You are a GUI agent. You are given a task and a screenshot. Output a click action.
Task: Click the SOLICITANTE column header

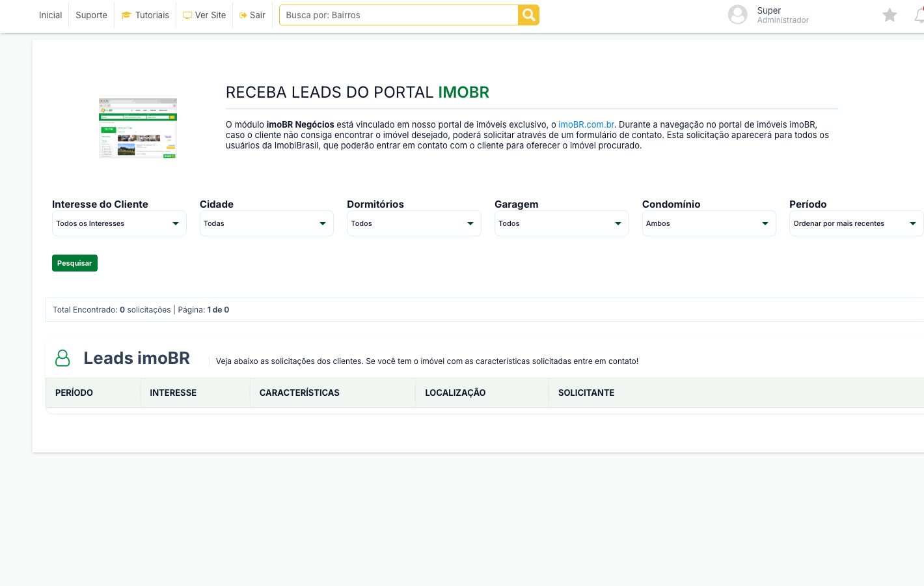tap(586, 393)
